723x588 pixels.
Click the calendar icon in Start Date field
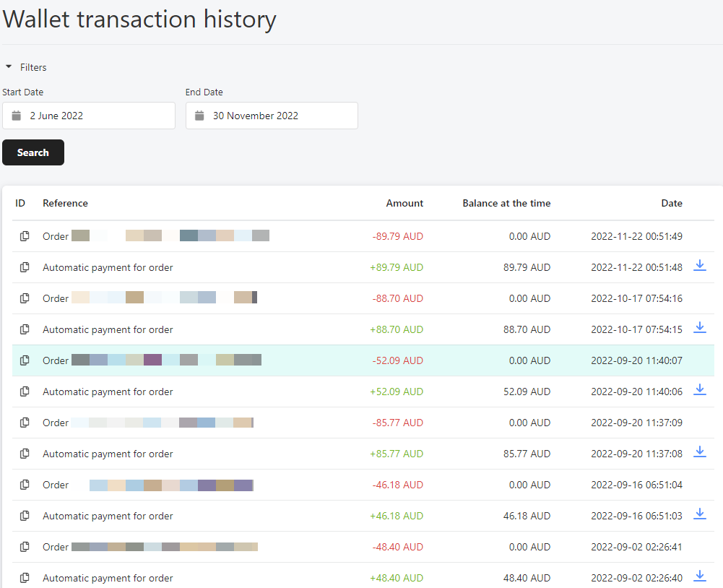(16, 116)
